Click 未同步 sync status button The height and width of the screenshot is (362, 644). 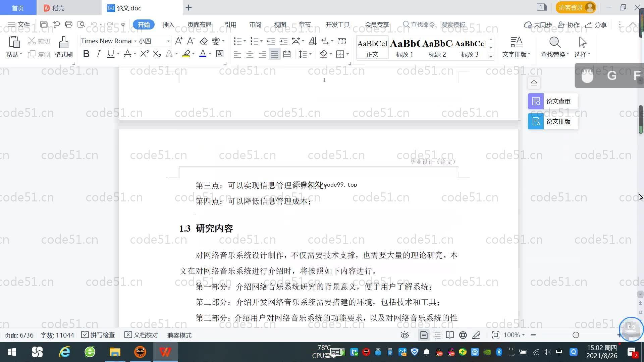(538, 25)
